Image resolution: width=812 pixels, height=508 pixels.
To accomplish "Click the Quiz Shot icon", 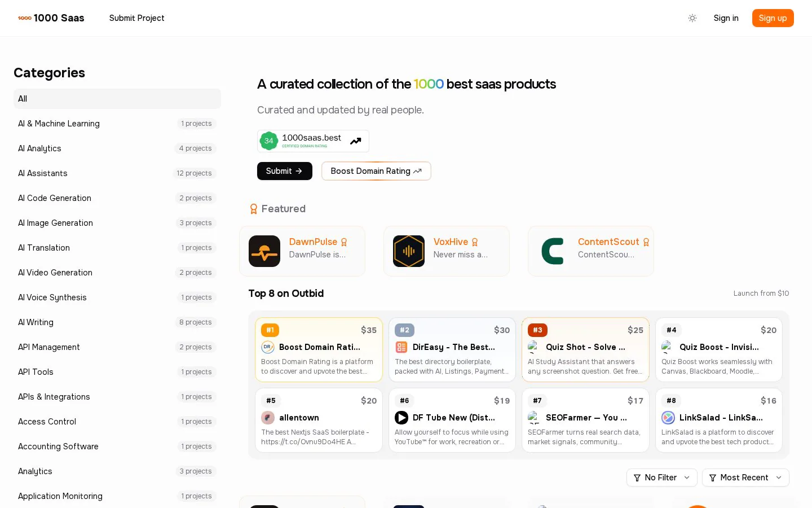I will pos(535,347).
